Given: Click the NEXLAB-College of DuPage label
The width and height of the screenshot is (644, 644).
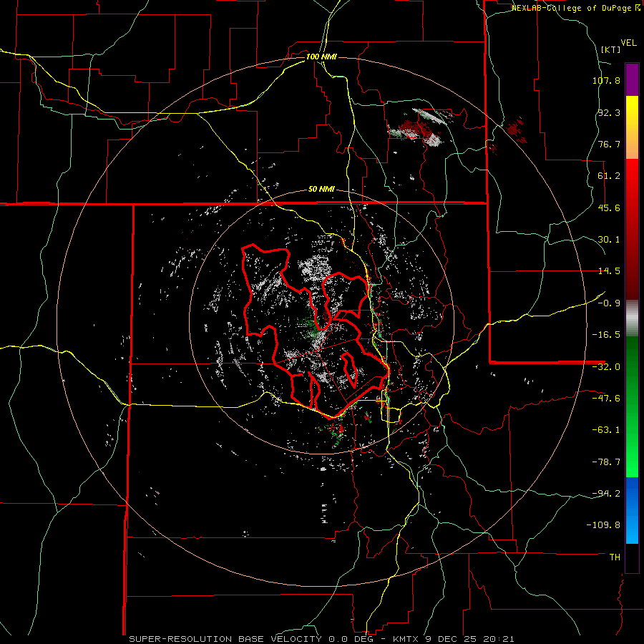Looking at the screenshot, I should pos(575,8).
